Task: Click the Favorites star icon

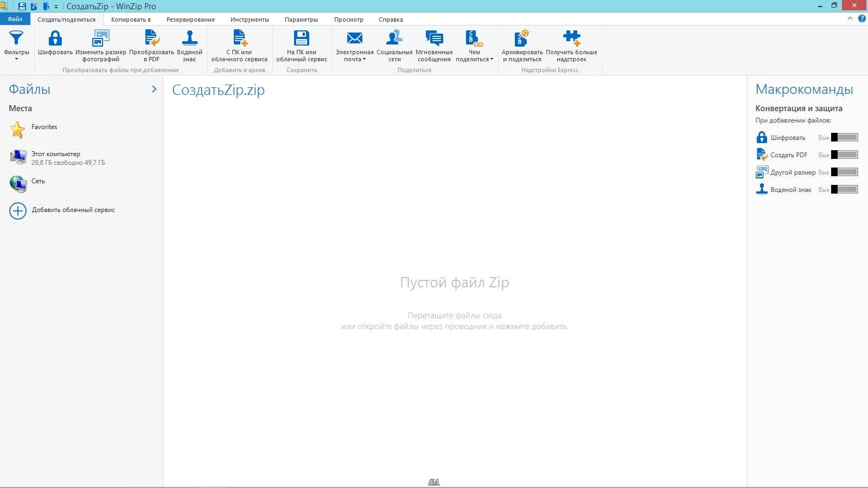Action: [x=18, y=130]
